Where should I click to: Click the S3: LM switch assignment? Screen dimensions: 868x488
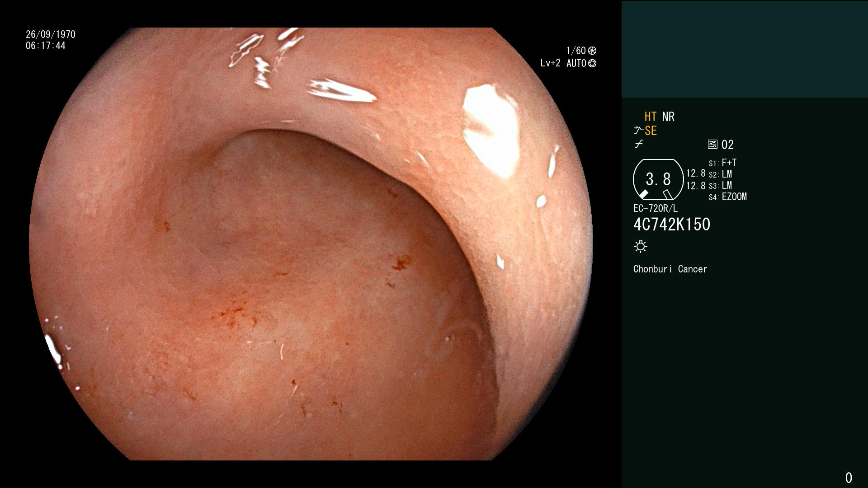tap(721, 185)
